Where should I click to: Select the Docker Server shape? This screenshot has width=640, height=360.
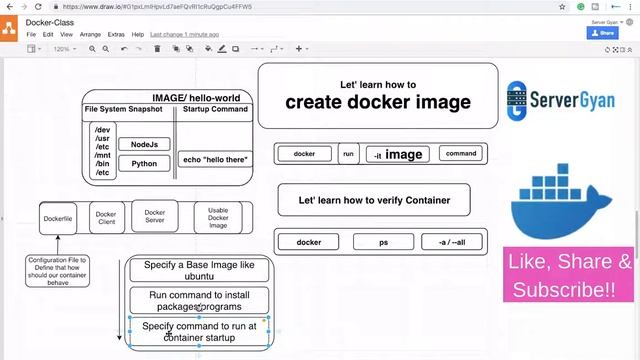(x=155, y=216)
